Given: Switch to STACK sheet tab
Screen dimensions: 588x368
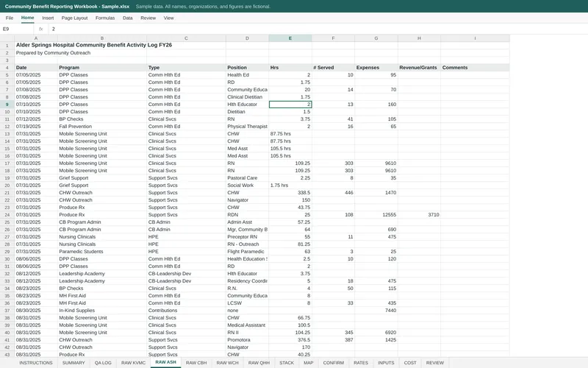Looking at the screenshot, I should coord(287,363).
